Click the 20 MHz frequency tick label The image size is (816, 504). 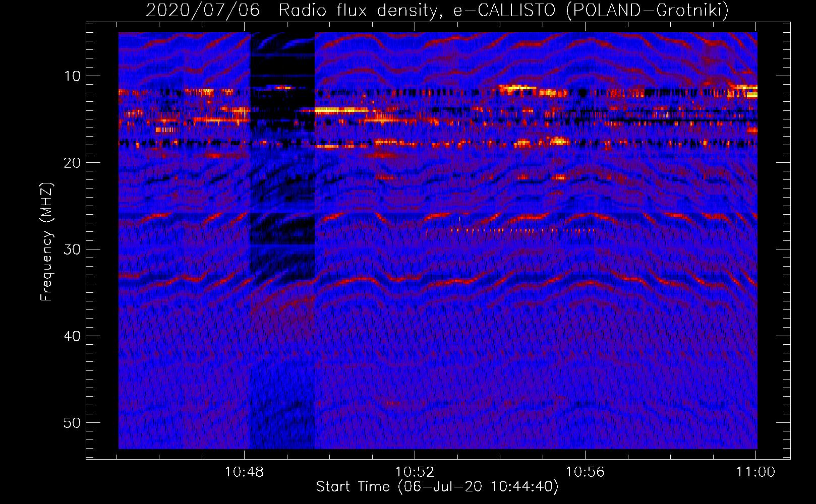pos(73,162)
